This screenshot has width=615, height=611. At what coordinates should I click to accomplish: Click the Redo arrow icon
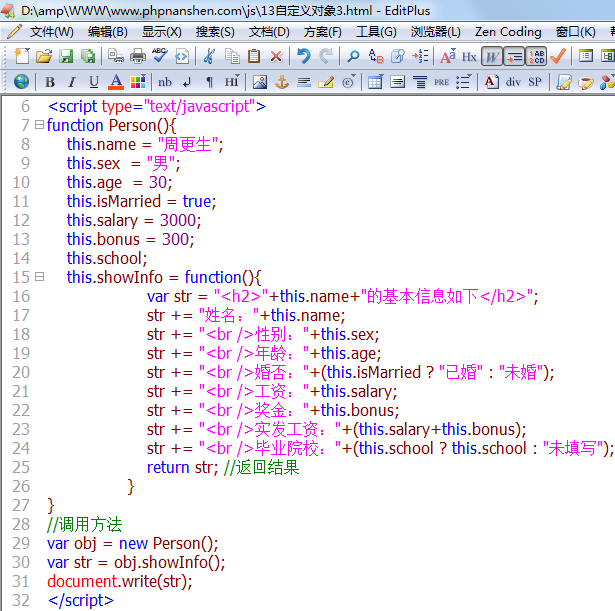(x=326, y=56)
